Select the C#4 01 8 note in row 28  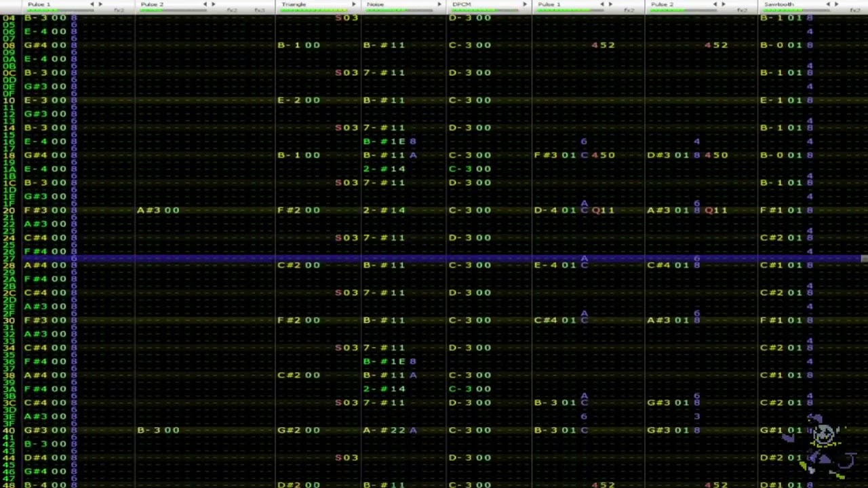(674, 265)
